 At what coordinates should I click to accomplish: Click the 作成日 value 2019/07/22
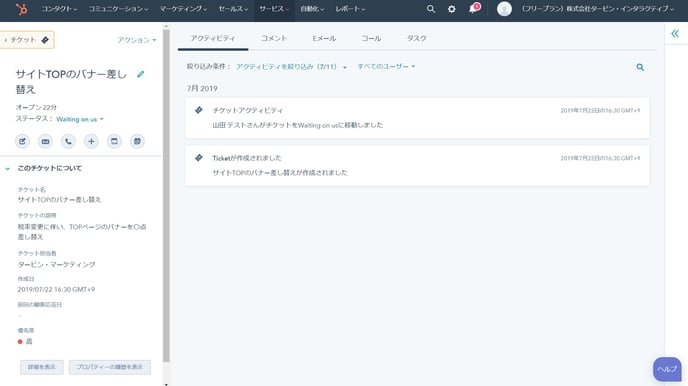click(56, 290)
